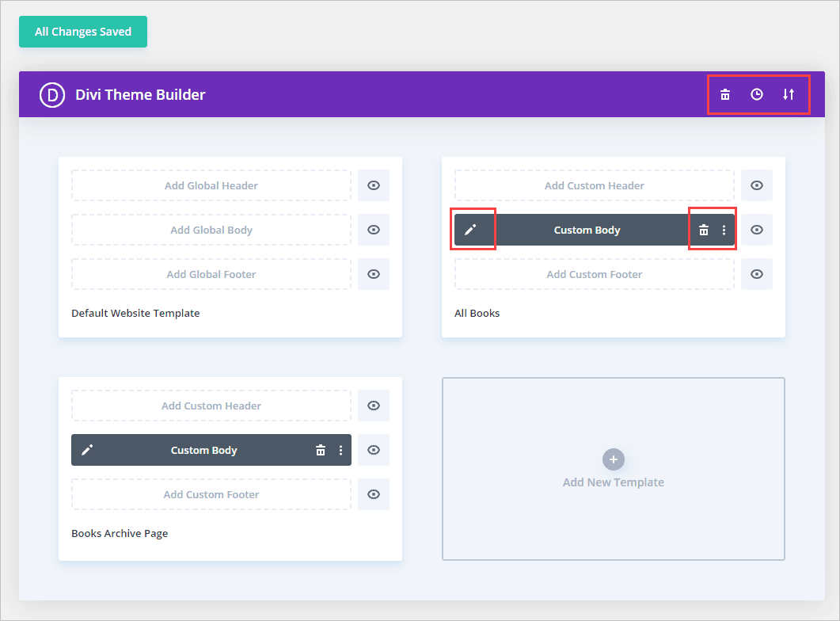This screenshot has height=621, width=840.
Task: Add Global Header to default template
Action: [211, 185]
